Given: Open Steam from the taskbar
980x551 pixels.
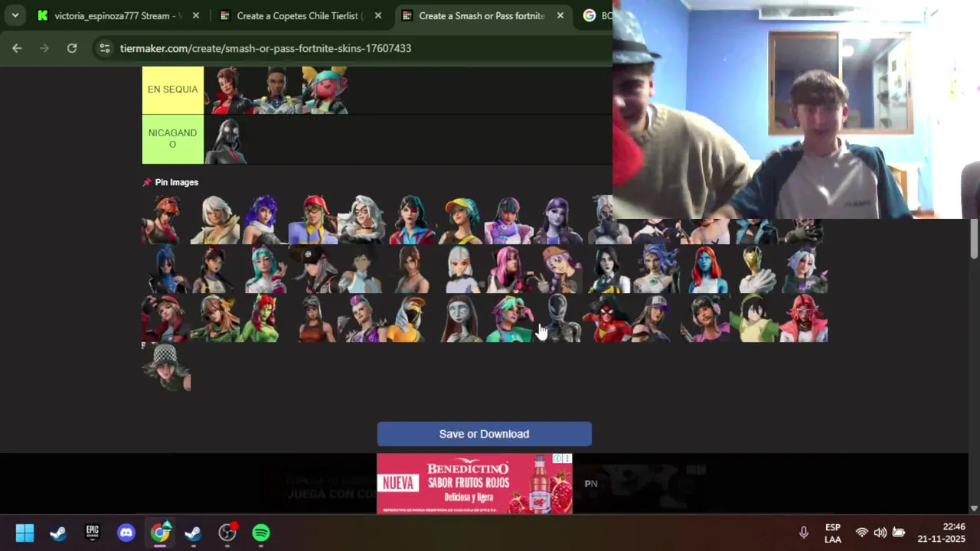Looking at the screenshot, I should [58, 533].
